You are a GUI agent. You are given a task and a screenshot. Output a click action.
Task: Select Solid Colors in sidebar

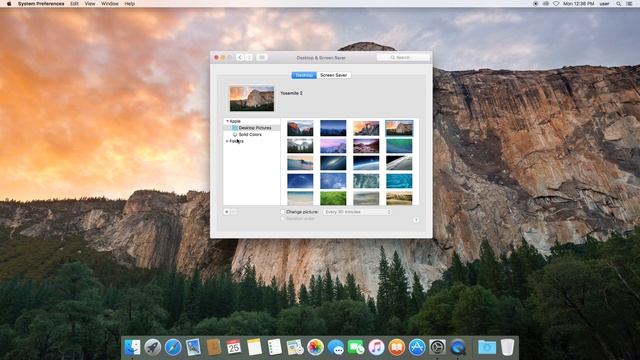click(251, 134)
